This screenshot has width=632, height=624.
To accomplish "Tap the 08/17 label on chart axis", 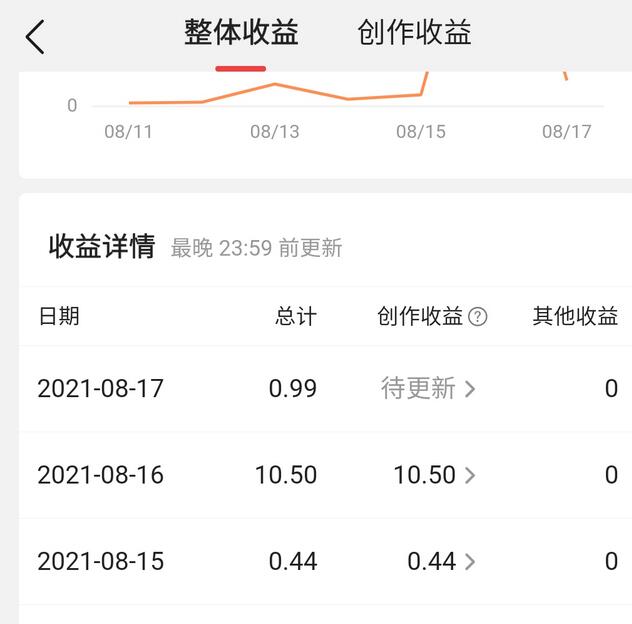I will click(567, 132).
